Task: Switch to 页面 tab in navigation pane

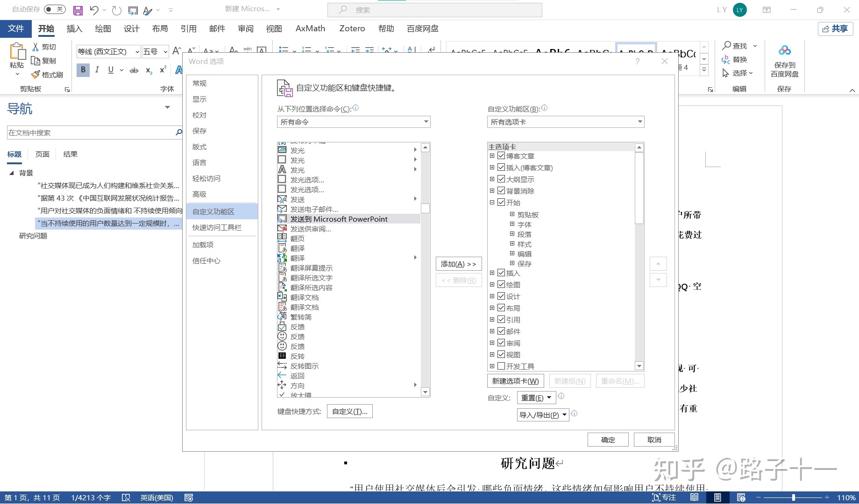Action: (x=43, y=154)
